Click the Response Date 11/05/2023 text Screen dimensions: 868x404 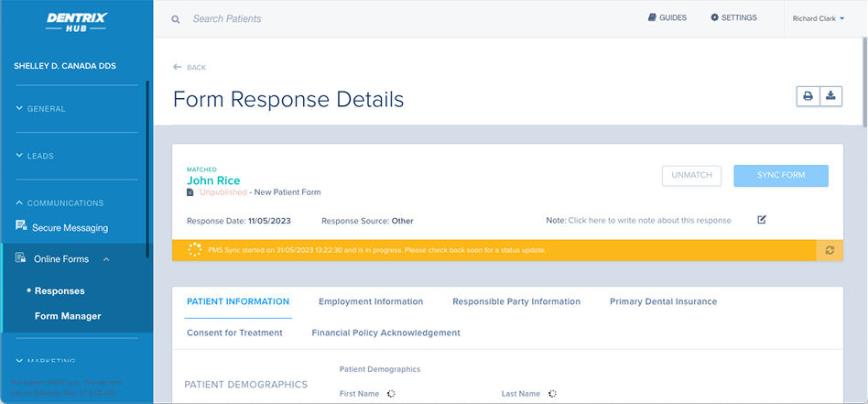coord(239,221)
